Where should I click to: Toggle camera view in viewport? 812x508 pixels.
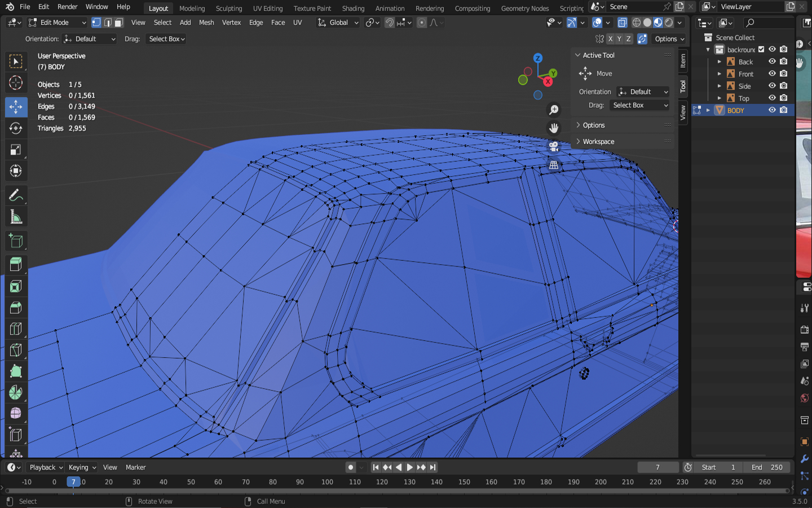pyautogui.click(x=554, y=147)
